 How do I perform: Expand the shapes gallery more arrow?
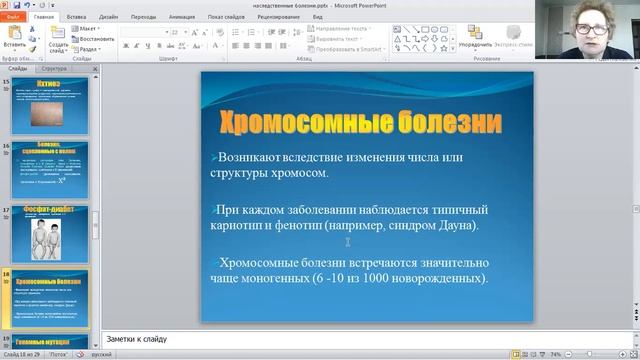pyautogui.click(x=453, y=49)
